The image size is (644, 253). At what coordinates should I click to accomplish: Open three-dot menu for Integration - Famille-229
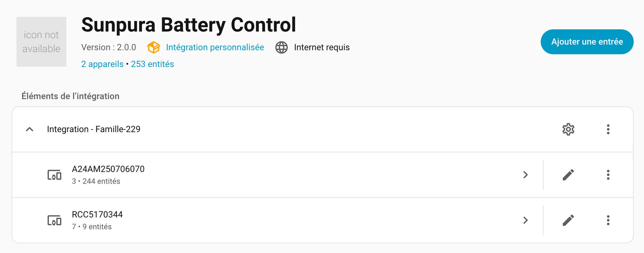point(608,129)
